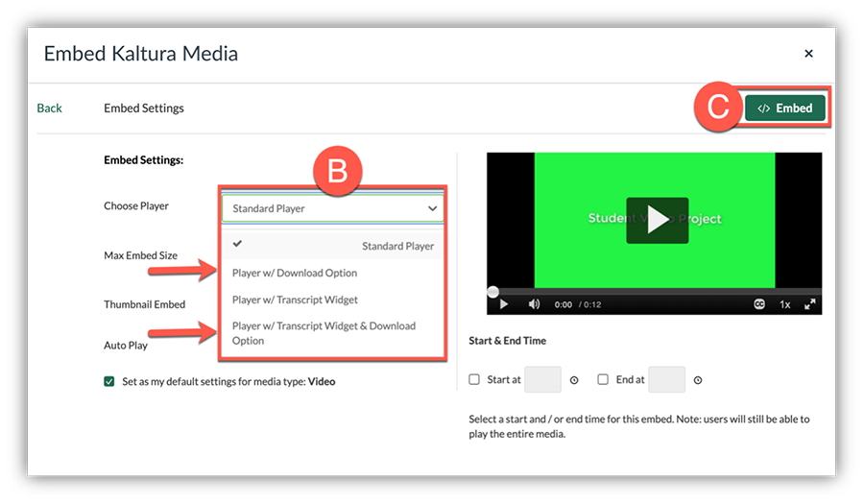Viewport: 864px width, 504px height.
Task: Enable the Start at checkbox
Action: (474, 379)
